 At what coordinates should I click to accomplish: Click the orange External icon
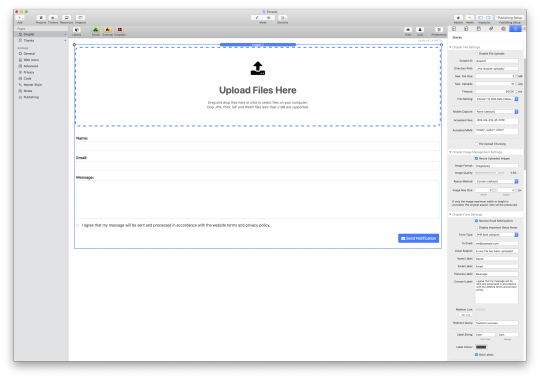tap(107, 30)
